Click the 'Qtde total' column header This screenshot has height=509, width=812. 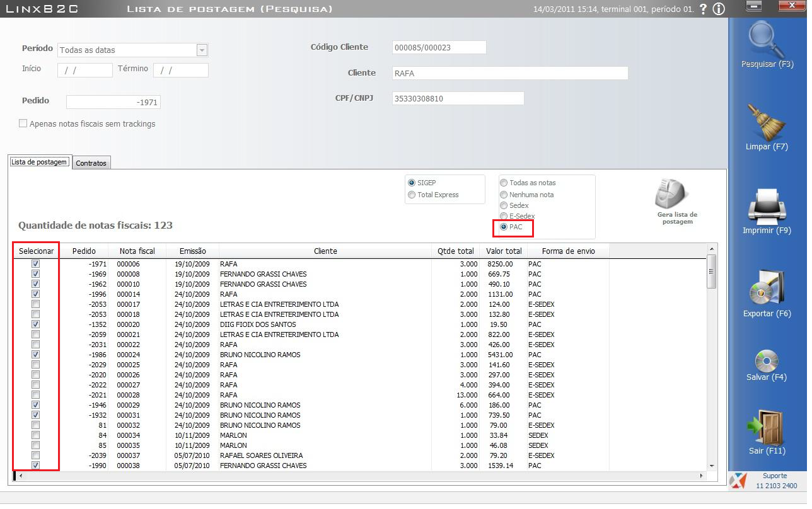[x=456, y=251]
